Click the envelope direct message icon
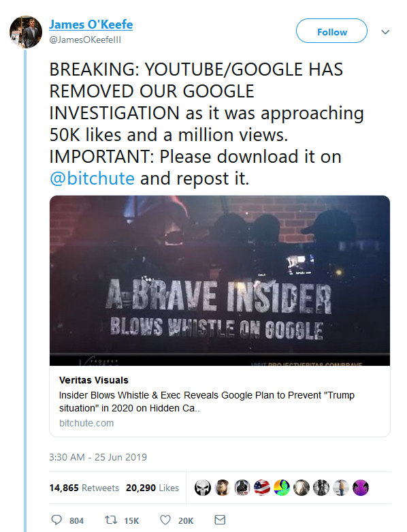The width and height of the screenshot is (407, 532). click(220, 520)
